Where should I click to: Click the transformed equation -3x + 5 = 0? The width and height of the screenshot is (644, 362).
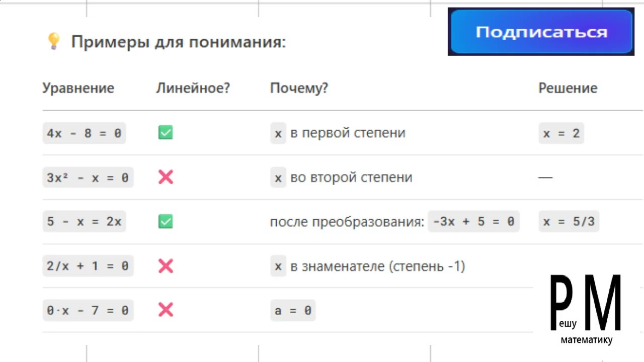point(473,222)
